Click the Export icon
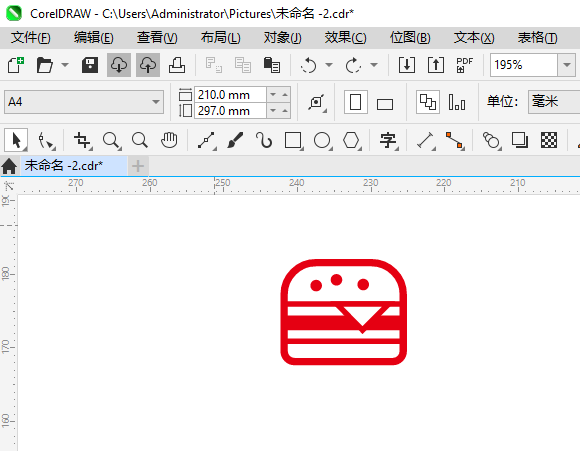 pos(436,65)
